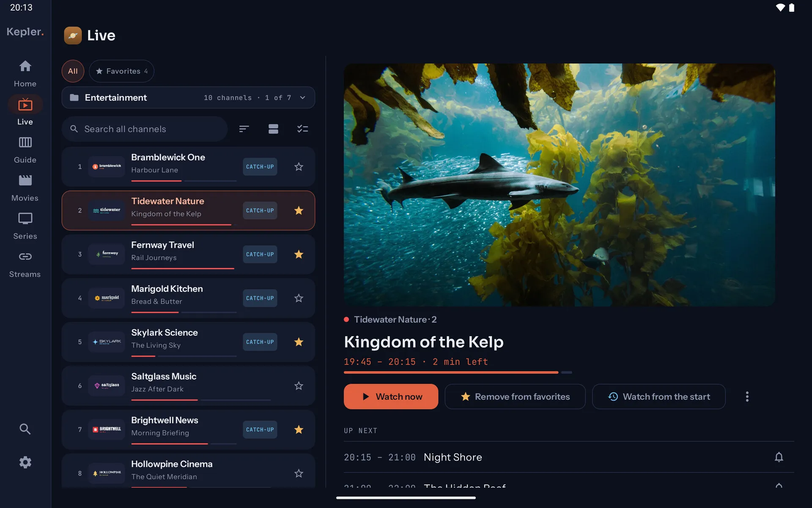Toggle the Fernway Travel favorite star
This screenshot has height=508, width=812.
coord(299,254)
